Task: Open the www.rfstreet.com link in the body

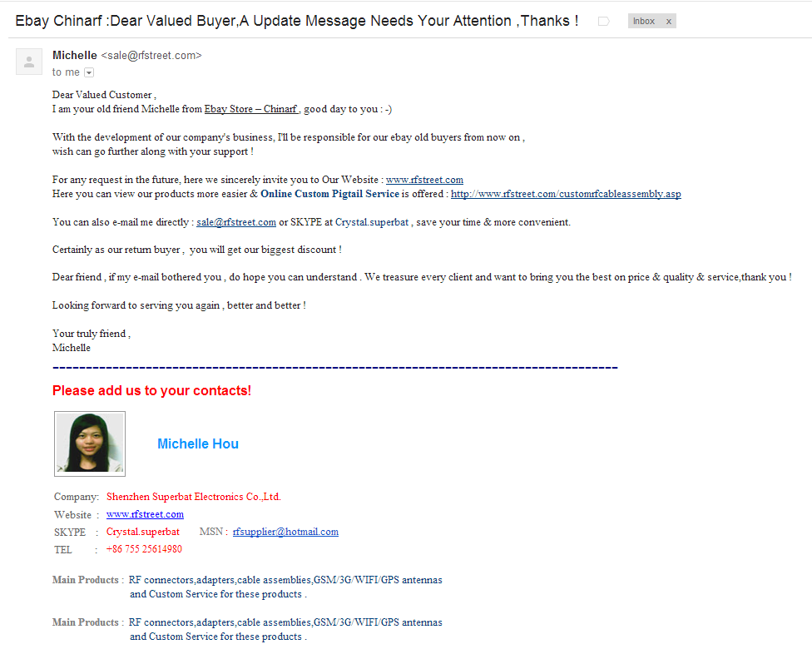Action: [x=424, y=180]
